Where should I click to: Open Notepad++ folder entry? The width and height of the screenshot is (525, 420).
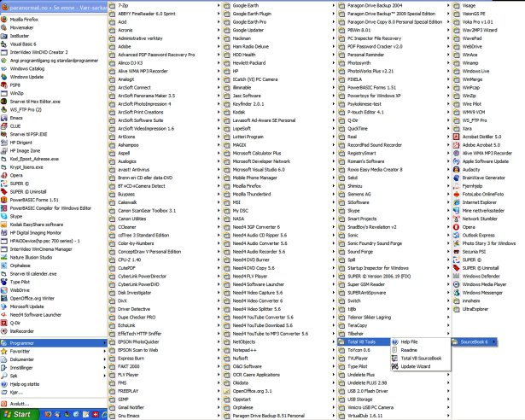pyautogui.click(x=279, y=350)
